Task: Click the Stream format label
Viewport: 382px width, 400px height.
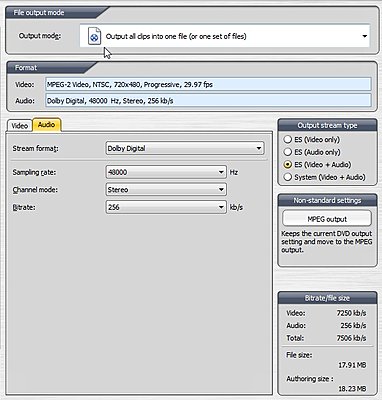Action: coord(35,148)
